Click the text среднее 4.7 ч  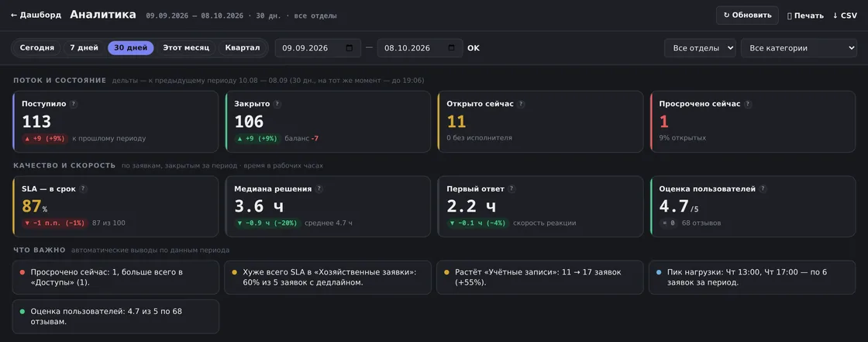(329, 223)
